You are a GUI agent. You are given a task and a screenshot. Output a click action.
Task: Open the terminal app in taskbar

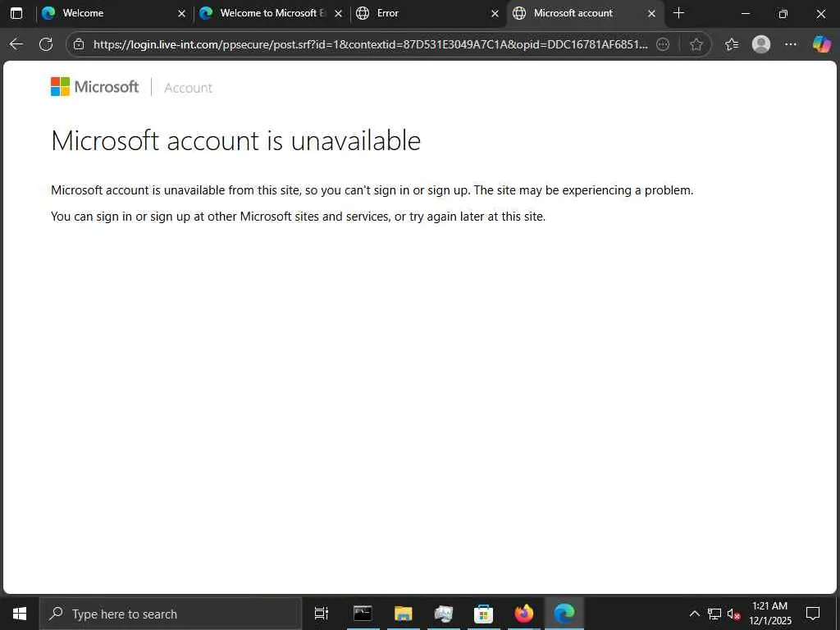tap(363, 614)
